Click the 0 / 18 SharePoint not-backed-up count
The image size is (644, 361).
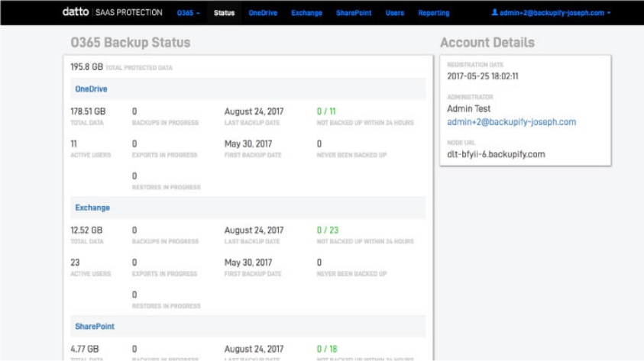[327, 349]
